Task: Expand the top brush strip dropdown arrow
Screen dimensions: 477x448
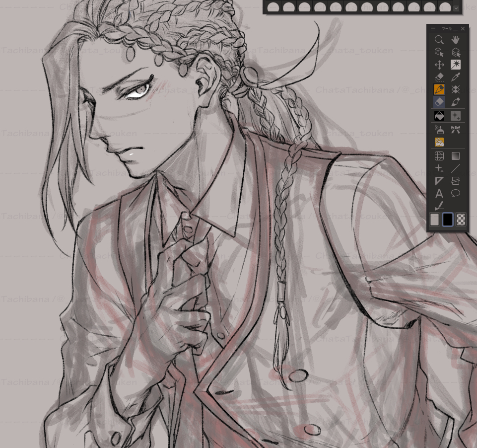Action: coord(456,7)
